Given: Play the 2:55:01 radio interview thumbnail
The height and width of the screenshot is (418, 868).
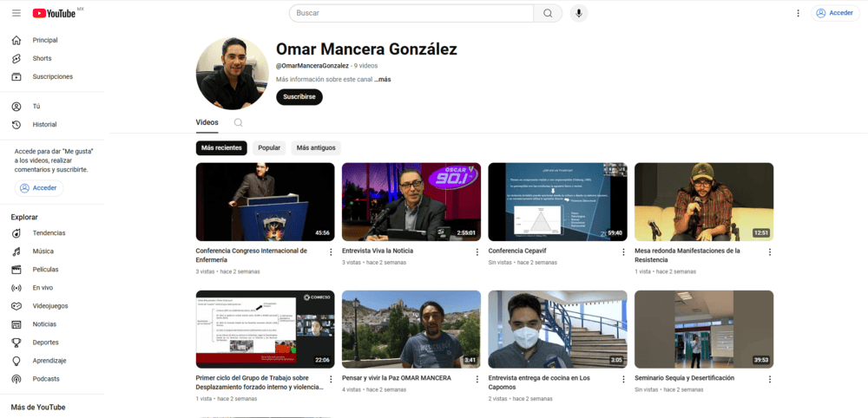Looking at the screenshot, I should point(411,202).
